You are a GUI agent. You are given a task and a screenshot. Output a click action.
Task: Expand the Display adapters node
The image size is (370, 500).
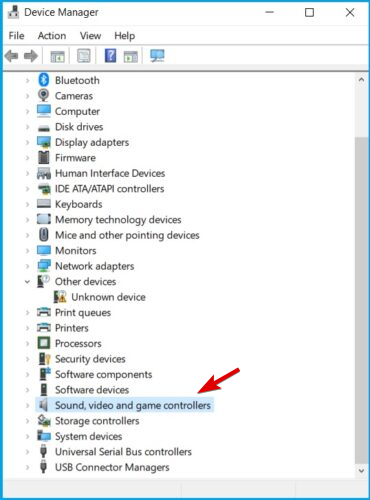pos(28,142)
